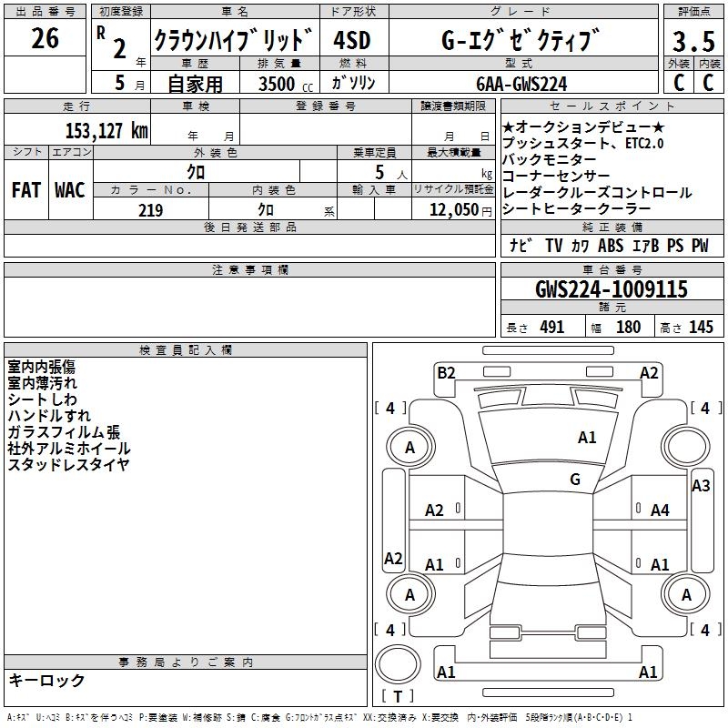Screen dimensions: 728x728
Task: Click the G windshield chip mark
Action: [575, 479]
